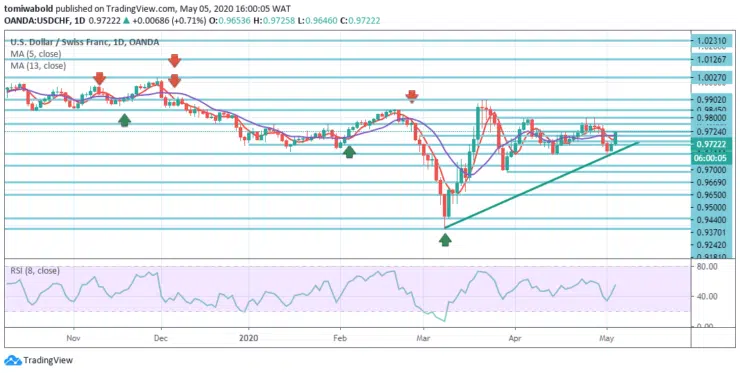Click the U.S. Dollar / Swiss Franc chart title
740x373 pixels.
[85, 42]
